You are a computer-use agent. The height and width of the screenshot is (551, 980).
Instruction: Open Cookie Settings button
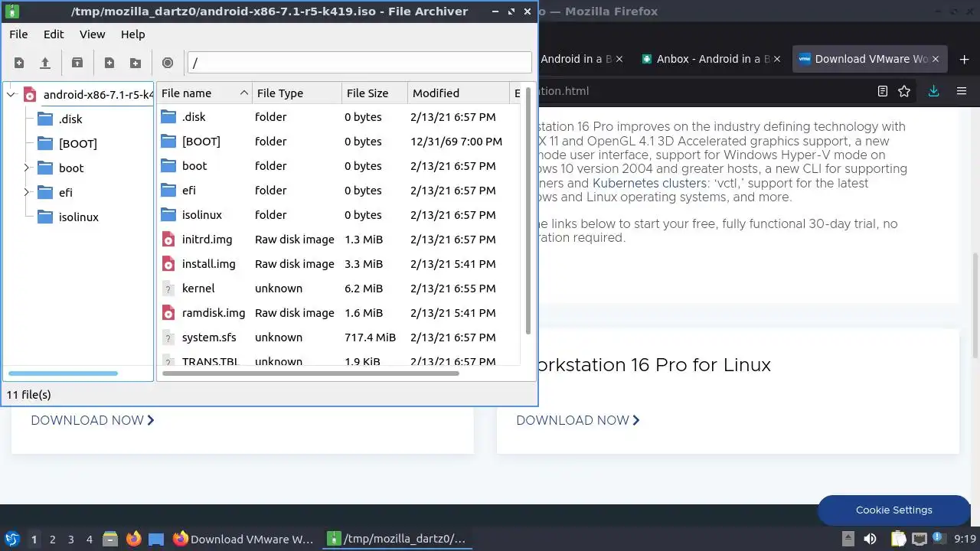(893, 510)
